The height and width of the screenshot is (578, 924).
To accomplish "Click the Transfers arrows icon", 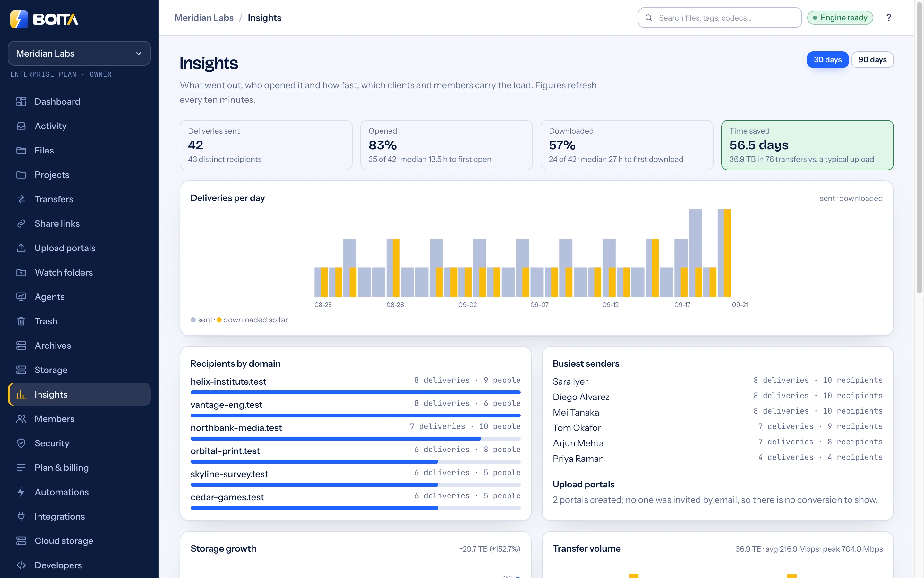I will point(21,199).
